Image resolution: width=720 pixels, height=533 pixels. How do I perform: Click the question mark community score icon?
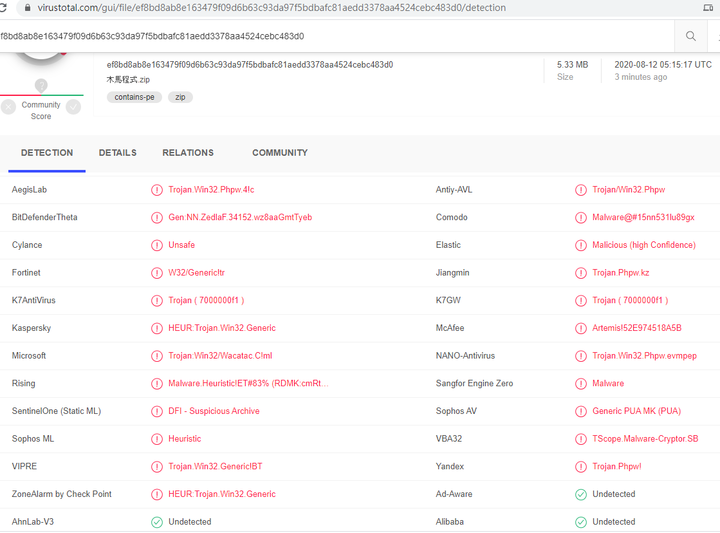click(x=41, y=85)
